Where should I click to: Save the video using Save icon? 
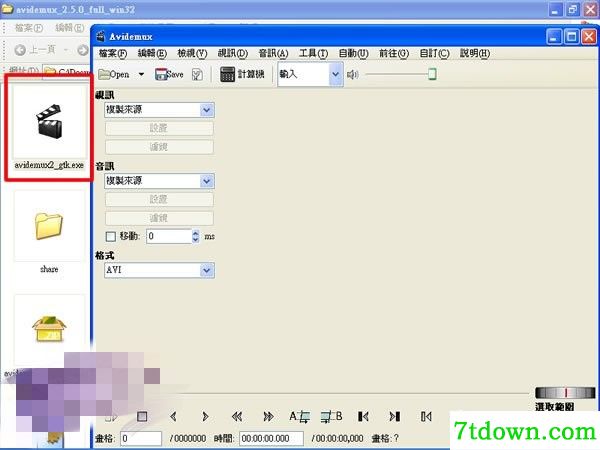coord(169,74)
